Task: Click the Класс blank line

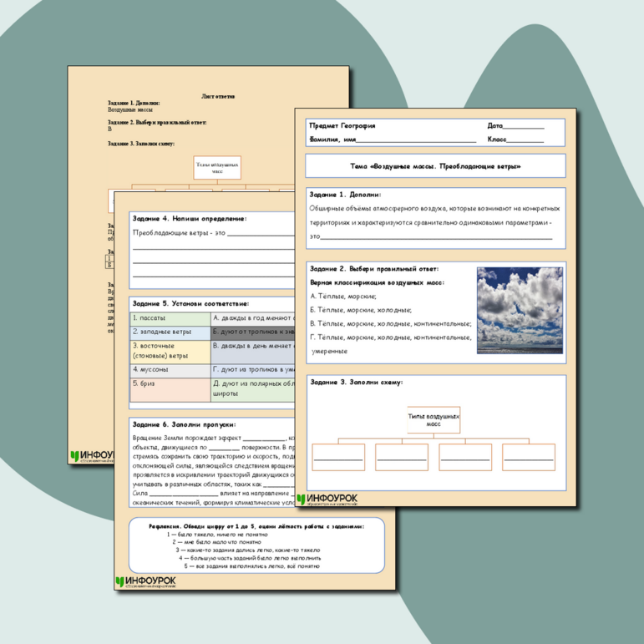Action: 526,139
